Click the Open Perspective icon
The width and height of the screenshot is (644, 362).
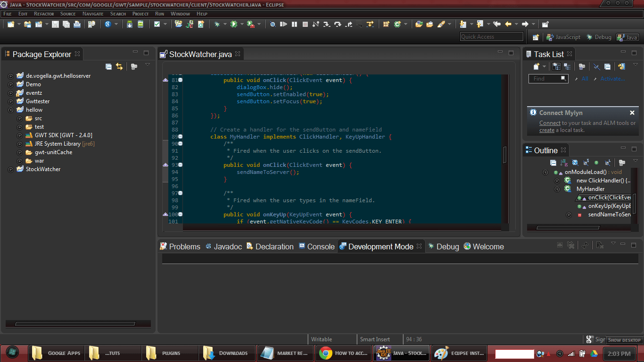536,37
